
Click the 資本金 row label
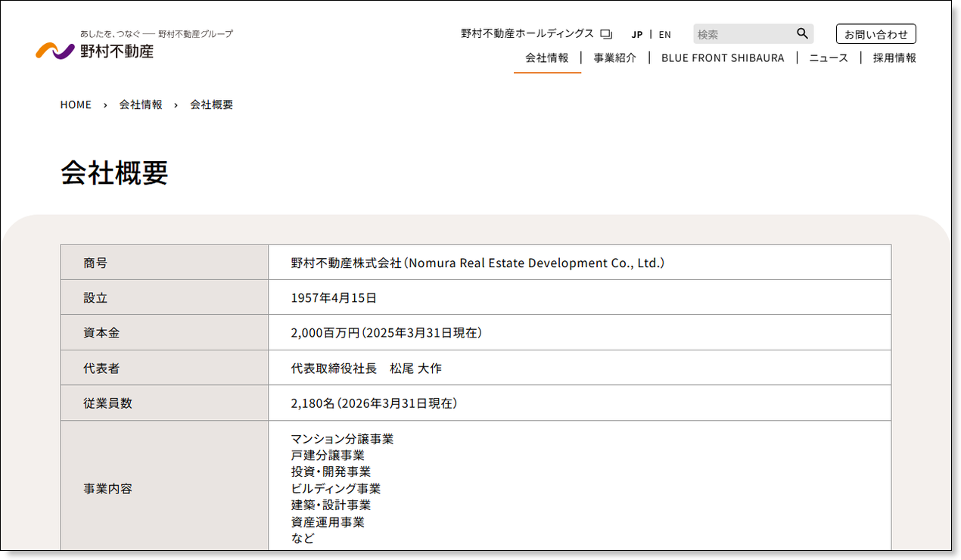tap(101, 333)
